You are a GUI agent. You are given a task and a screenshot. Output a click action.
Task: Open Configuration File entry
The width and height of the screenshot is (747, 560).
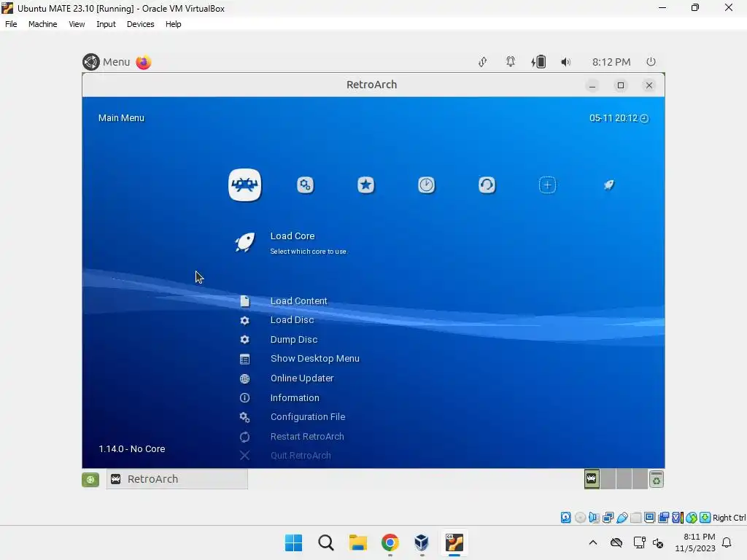coord(308,416)
